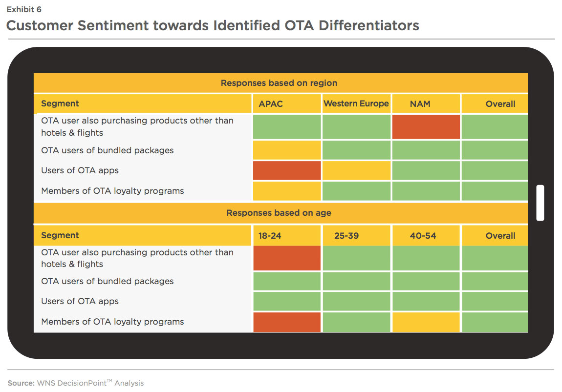Select the title "Customer Sentiment towards Identified OTA Differentiators"
This screenshot has width=562, height=392.
coord(213,25)
